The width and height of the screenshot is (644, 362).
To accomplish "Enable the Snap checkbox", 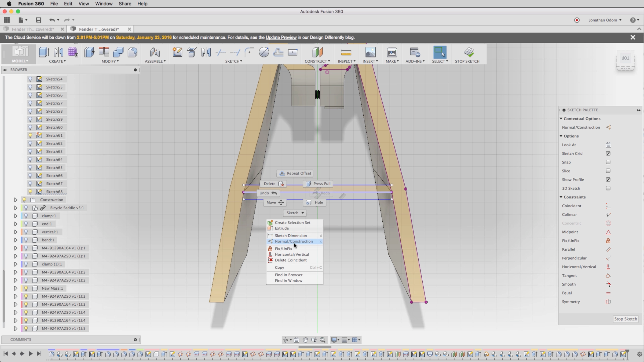I will (608, 162).
